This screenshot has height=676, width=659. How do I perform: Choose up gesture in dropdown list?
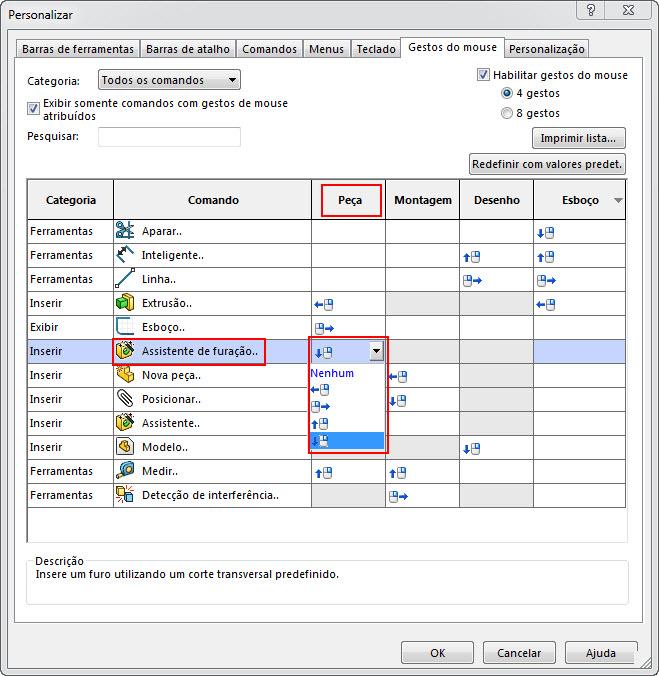320,424
